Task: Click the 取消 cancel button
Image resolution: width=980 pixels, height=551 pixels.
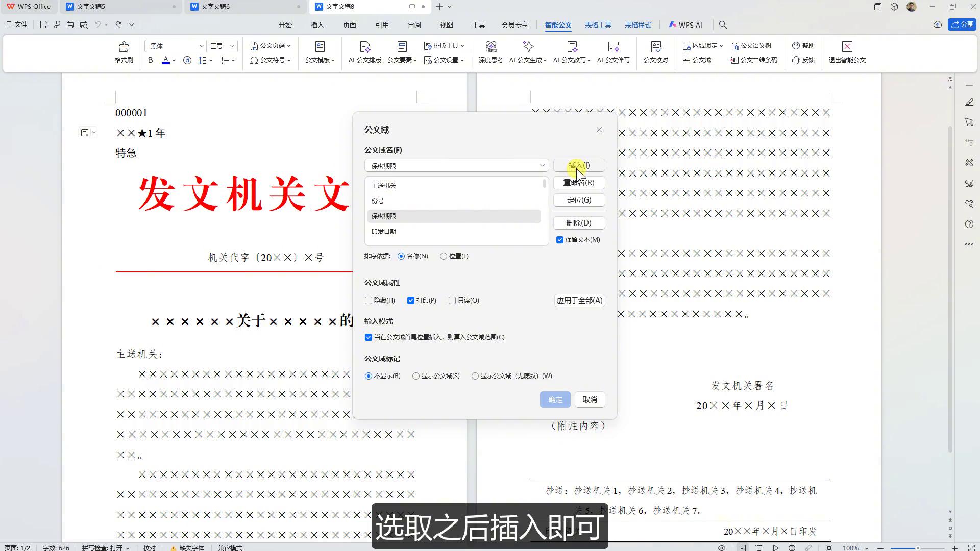Action: [x=590, y=399]
